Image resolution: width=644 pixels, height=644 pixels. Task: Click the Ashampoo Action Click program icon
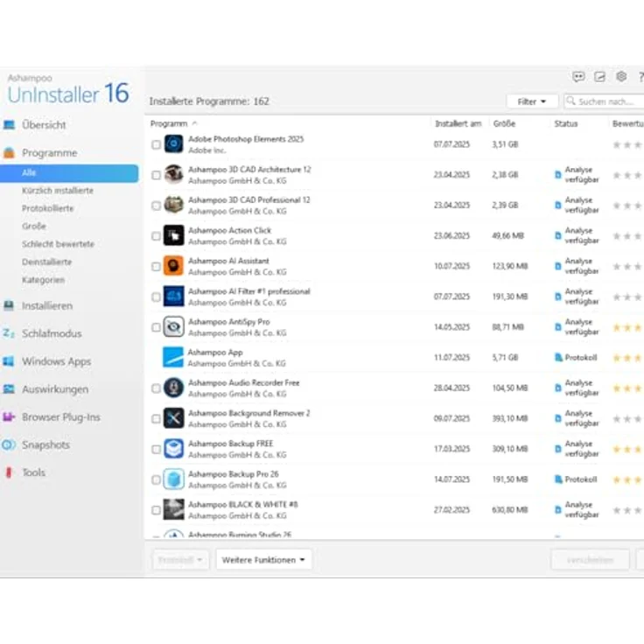point(174,235)
